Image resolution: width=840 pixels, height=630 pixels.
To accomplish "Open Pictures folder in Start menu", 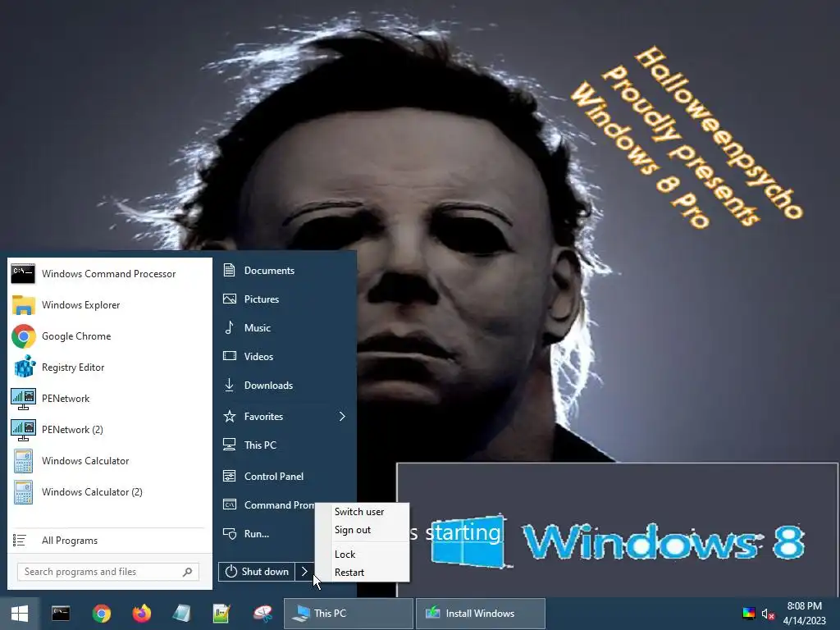I will [285, 299].
